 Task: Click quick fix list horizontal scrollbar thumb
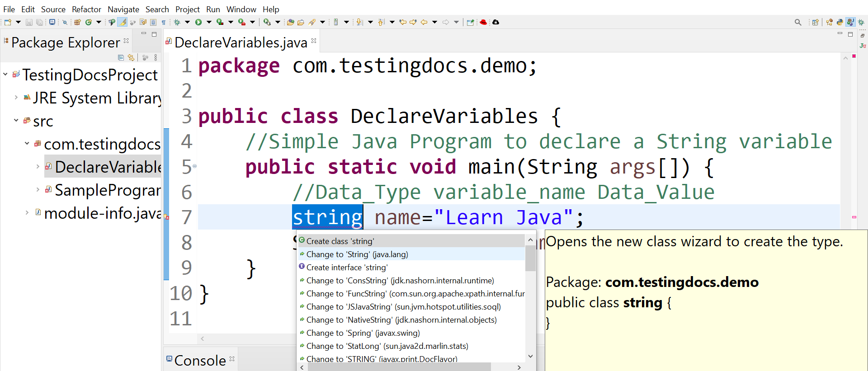click(399, 367)
